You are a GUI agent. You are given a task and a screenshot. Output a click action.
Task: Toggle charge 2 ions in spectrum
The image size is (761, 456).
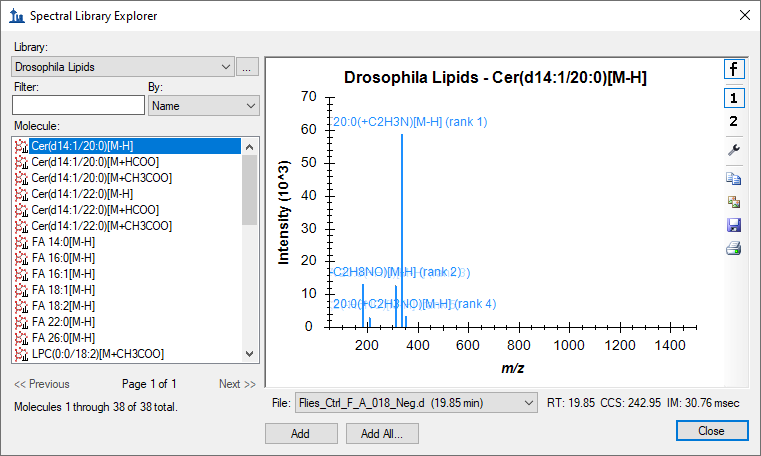pos(734,121)
